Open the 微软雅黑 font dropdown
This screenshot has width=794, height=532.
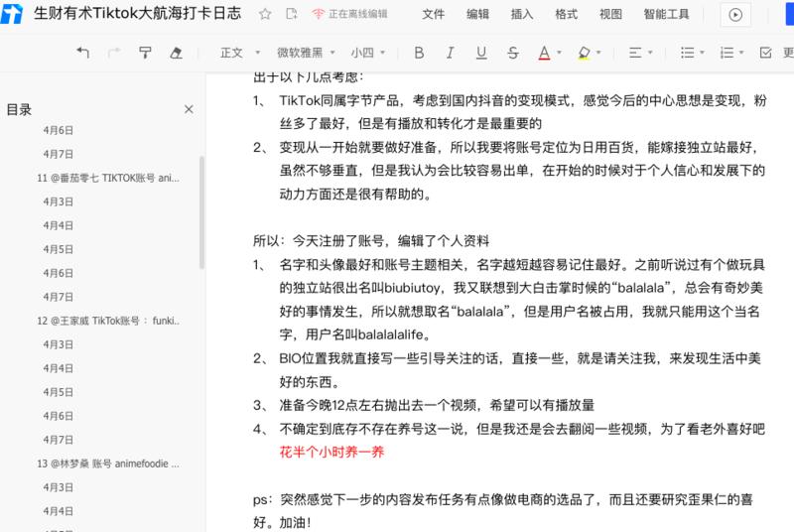[x=306, y=53]
